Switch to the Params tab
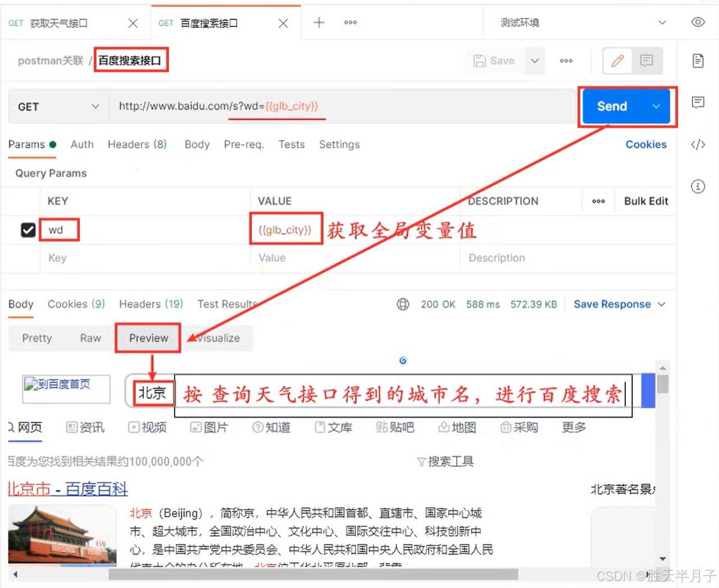This screenshot has height=588, width=719. click(32, 144)
